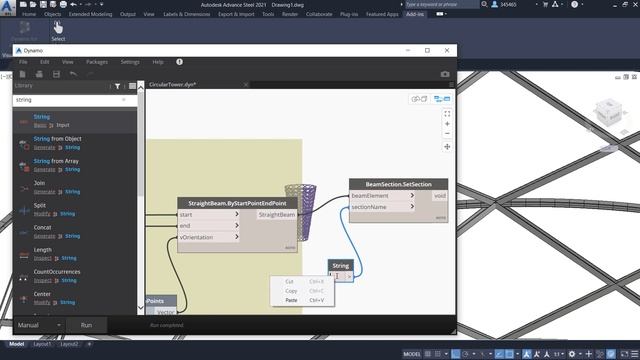640x360 pixels.
Task: Click the Dynamo Open file icon
Action: (x=39, y=74)
